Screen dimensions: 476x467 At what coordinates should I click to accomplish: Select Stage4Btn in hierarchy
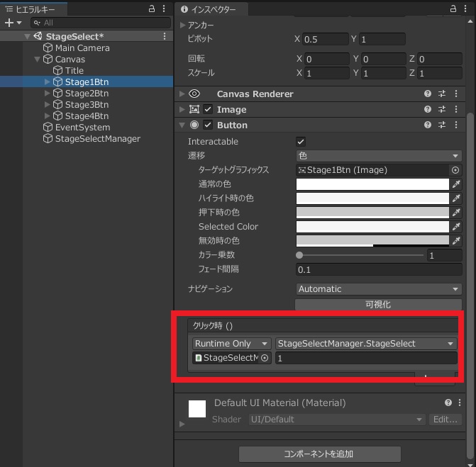[87, 116]
